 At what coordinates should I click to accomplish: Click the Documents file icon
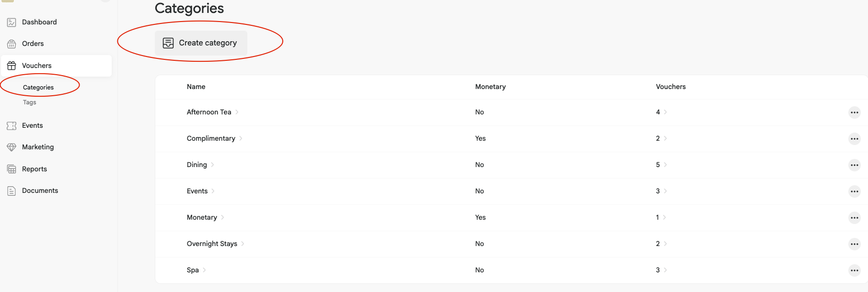tap(12, 191)
